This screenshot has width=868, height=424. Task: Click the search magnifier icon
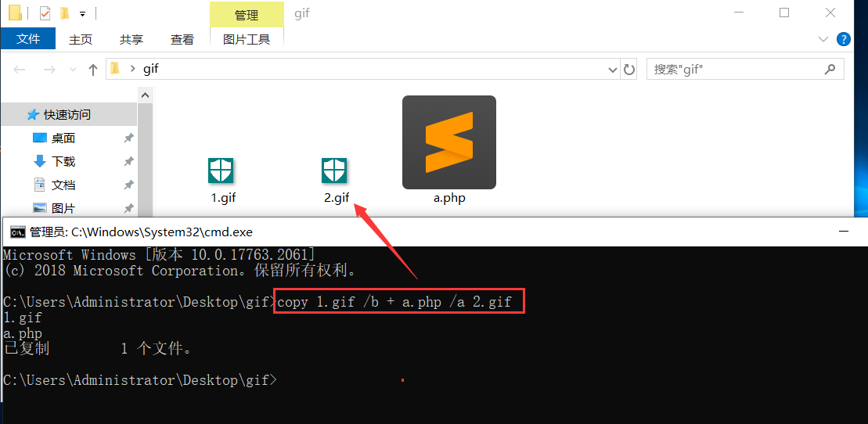coord(830,69)
